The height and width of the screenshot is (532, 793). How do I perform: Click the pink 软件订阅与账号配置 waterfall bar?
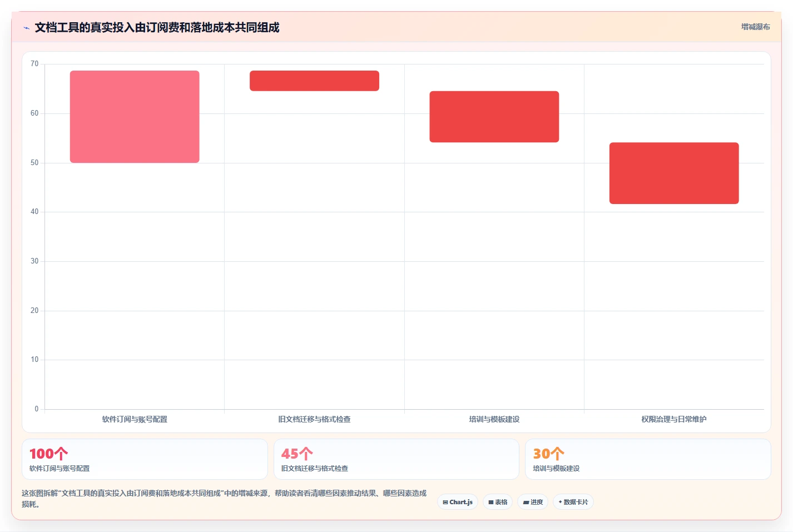pos(135,117)
